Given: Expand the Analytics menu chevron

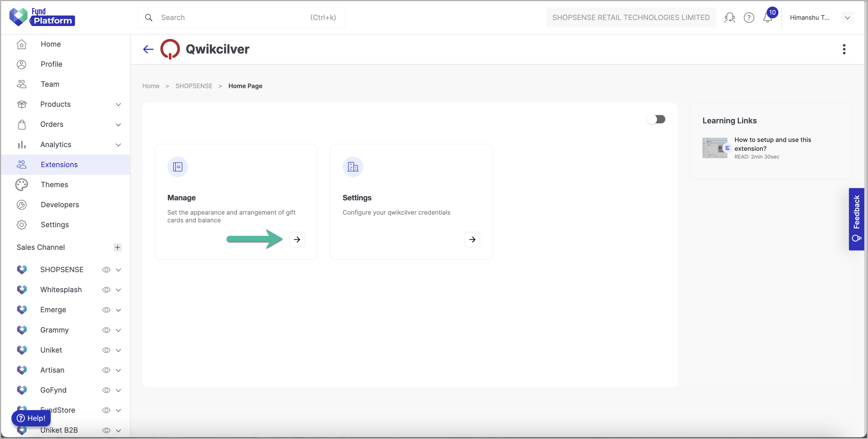Looking at the screenshot, I should click(118, 145).
